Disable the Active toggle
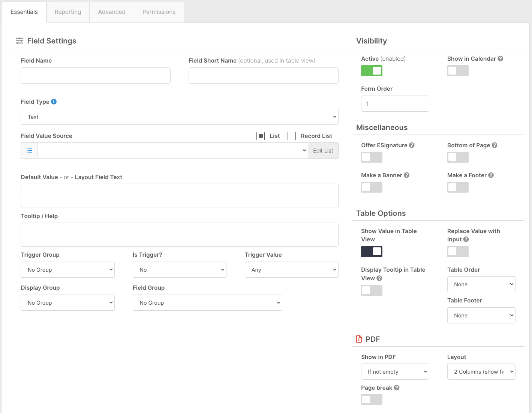Image resolution: width=532 pixels, height=413 pixels. (x=372, y=71)
